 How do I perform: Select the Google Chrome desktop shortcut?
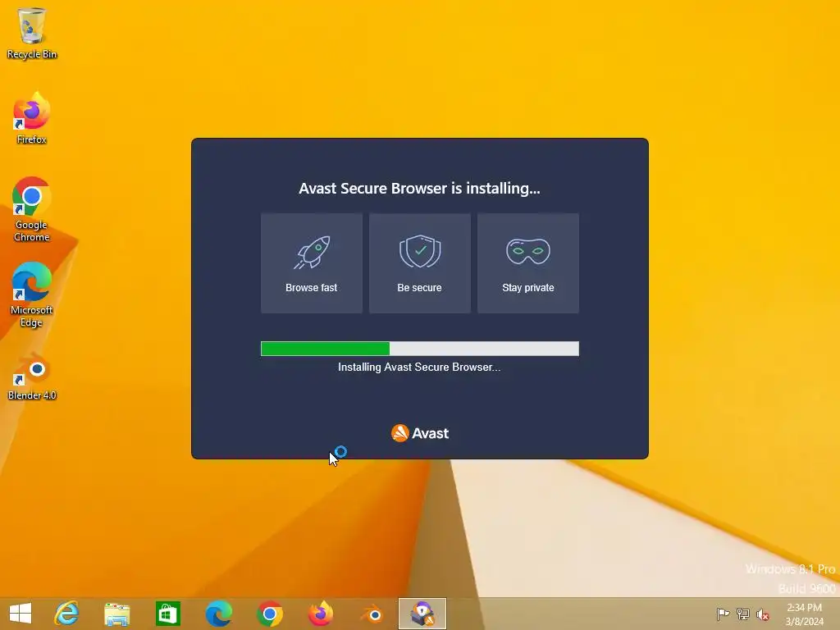tap(32, 209)
